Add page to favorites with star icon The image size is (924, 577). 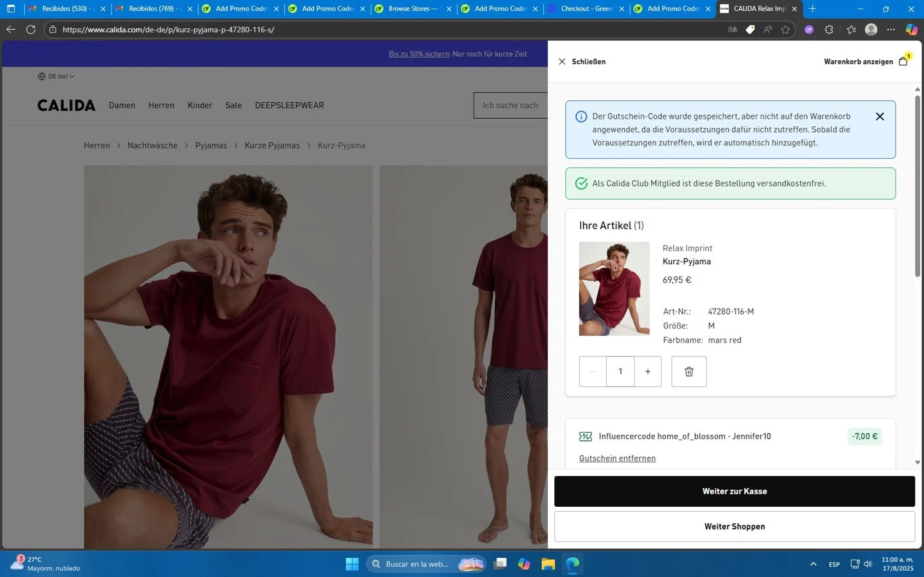pyautogui.click(x=785, y=29)
